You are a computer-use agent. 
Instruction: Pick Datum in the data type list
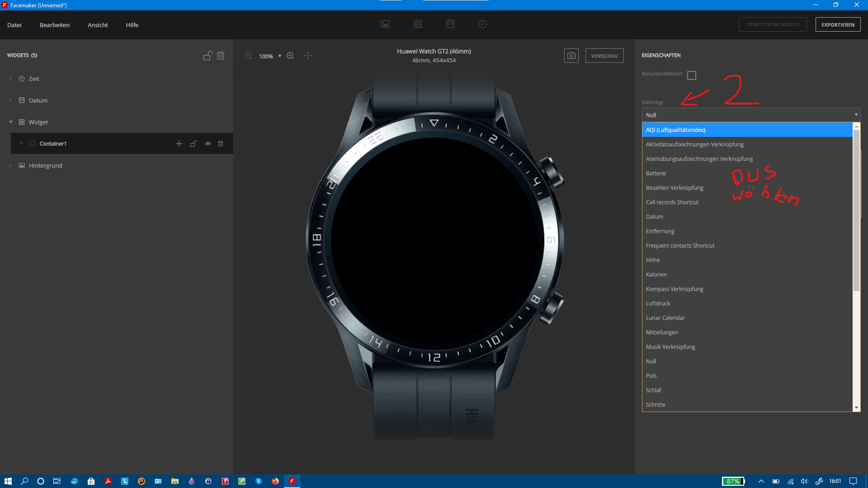tap(747, 216)
